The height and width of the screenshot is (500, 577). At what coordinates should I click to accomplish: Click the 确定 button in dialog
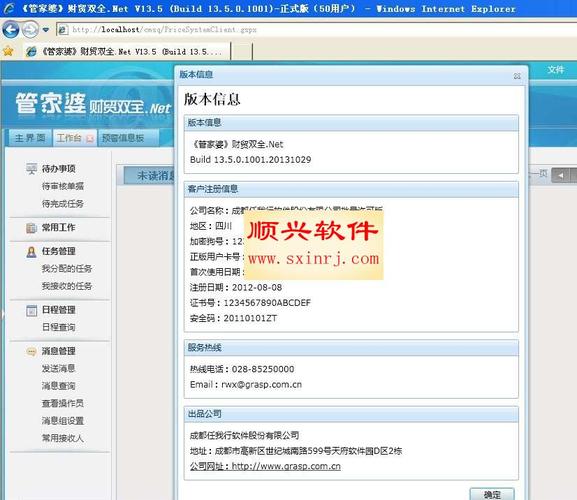pos(492,494)
